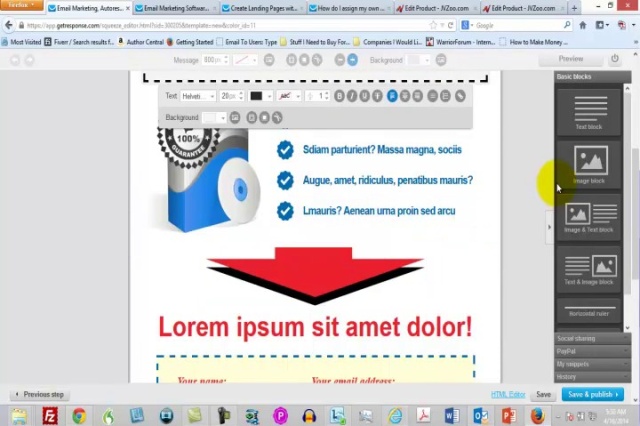Open the Firefox menu button

[x=21, y=5]
